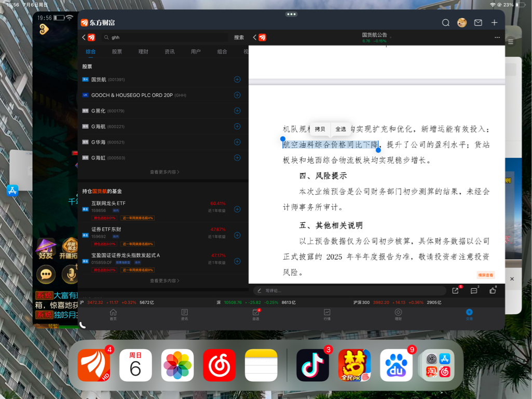Add 国货航 (001391) to watchlist
This screenshot has width=532, height=399.
(237, 79)
